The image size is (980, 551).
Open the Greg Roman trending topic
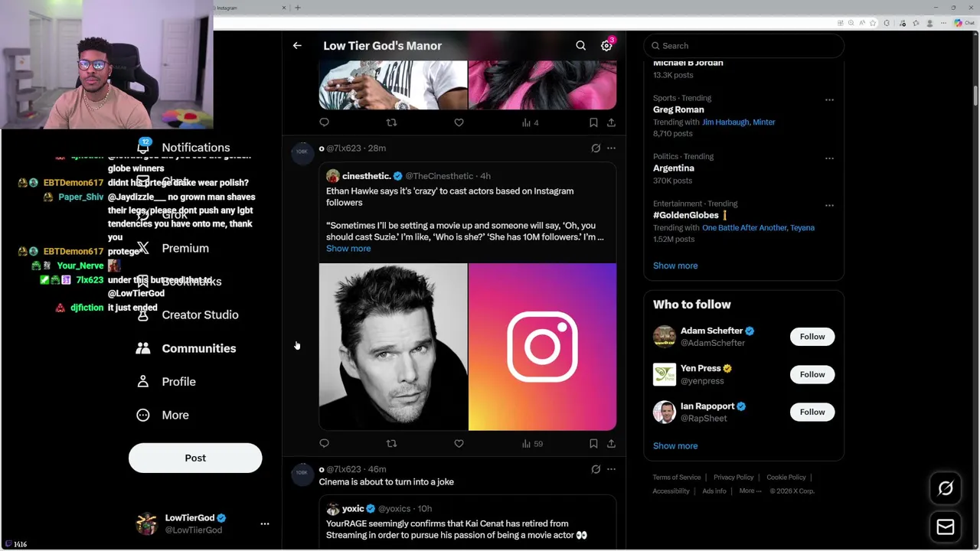click(678, 109)
